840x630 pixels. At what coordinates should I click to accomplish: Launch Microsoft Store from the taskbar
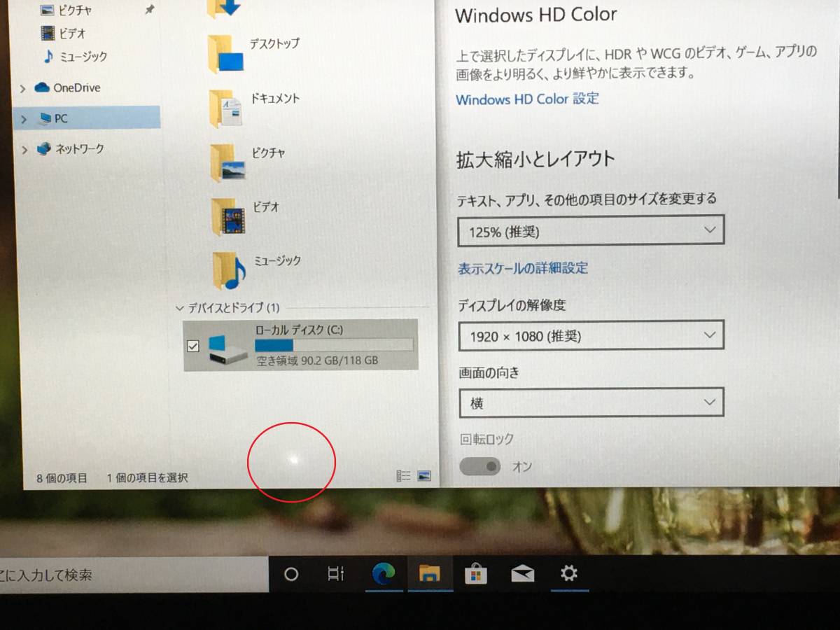pos(476,574)
